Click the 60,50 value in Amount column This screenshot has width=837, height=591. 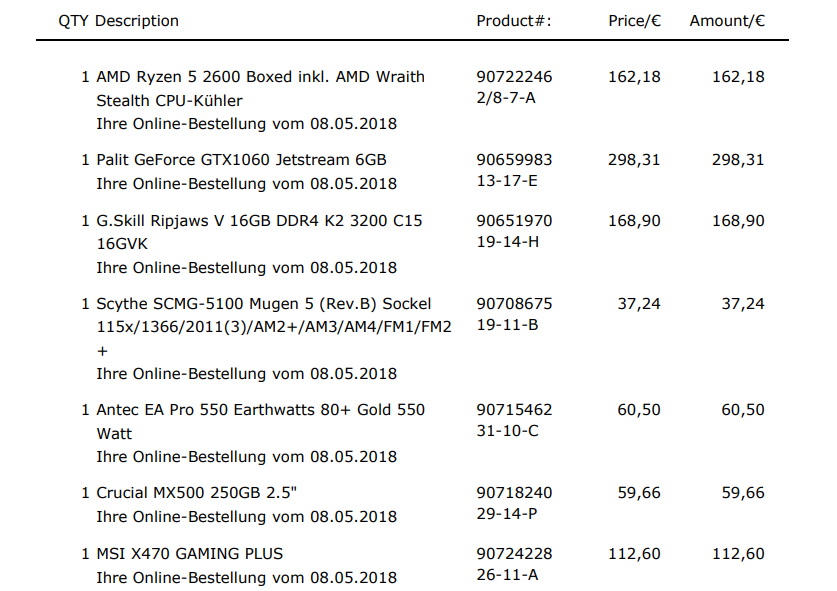(743, 410)
